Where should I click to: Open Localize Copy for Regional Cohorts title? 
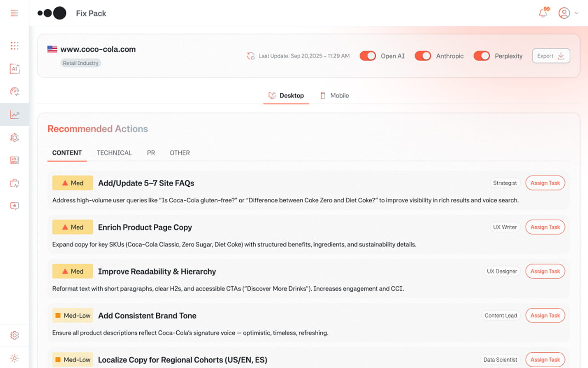coord(182,360)
